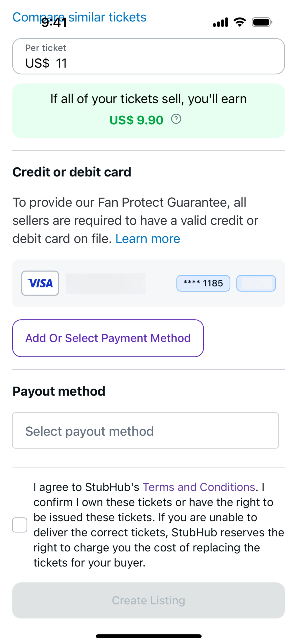The image size is (297, 644).
Task: Tap the battery status icon
Action: pyautogui.click(x=262, y=22)
